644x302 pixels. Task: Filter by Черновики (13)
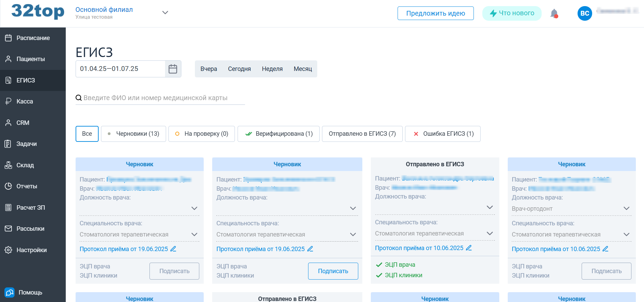pos(134,134)
